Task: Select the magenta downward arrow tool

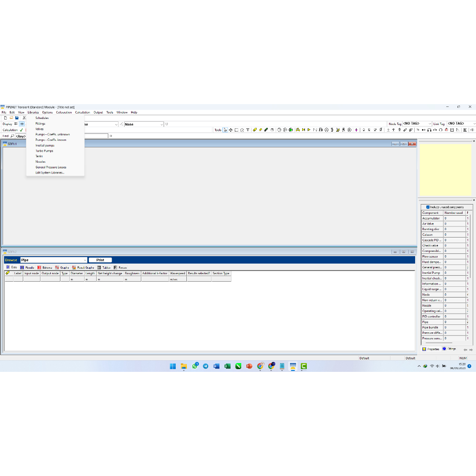Action: [356, 130]
